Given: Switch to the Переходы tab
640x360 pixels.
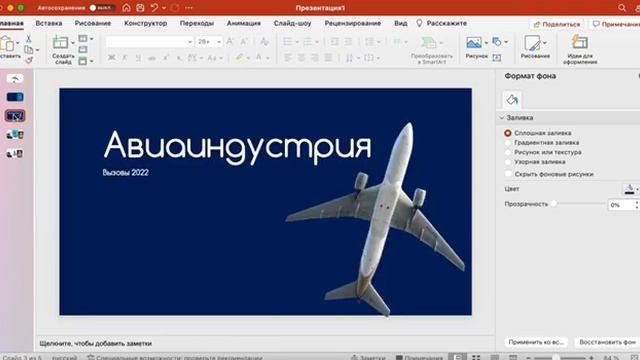Looking at the screenshot, I should (197, 23).
